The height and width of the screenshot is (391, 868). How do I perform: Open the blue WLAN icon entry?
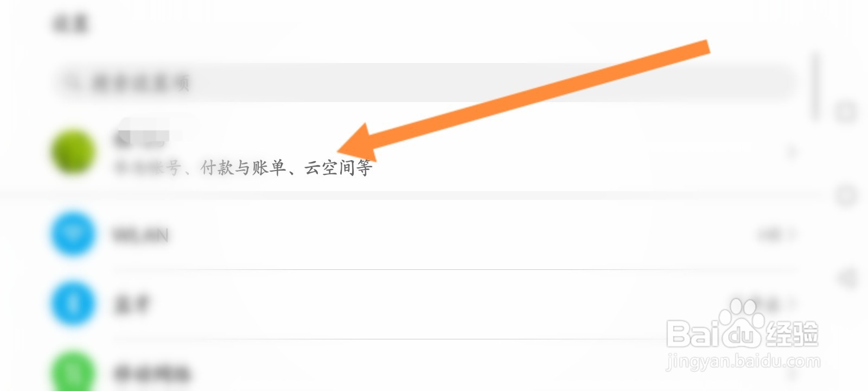(x=73, y=235)
